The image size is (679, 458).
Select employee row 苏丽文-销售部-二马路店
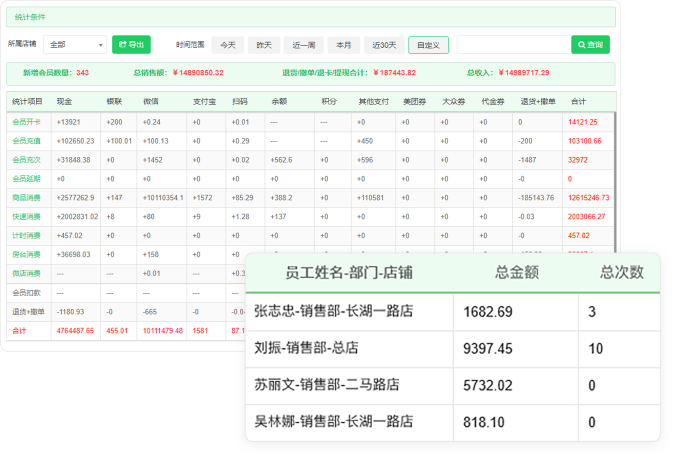(x=453, y=386)
